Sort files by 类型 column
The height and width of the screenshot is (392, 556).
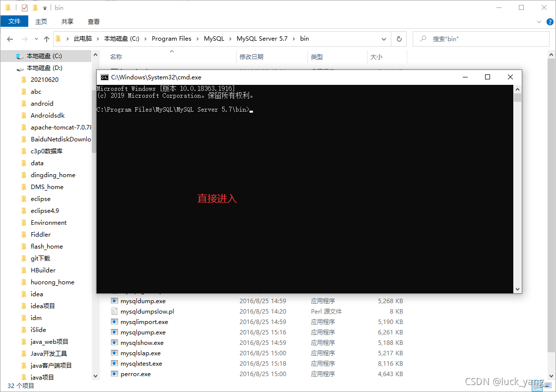(x=316, y=57)
